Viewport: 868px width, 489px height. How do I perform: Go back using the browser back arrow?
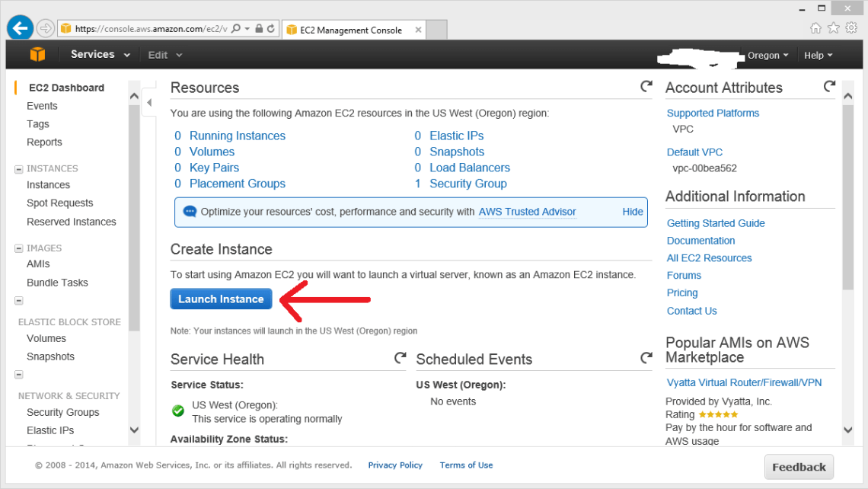pyautogui.click(x=20, y=29)
